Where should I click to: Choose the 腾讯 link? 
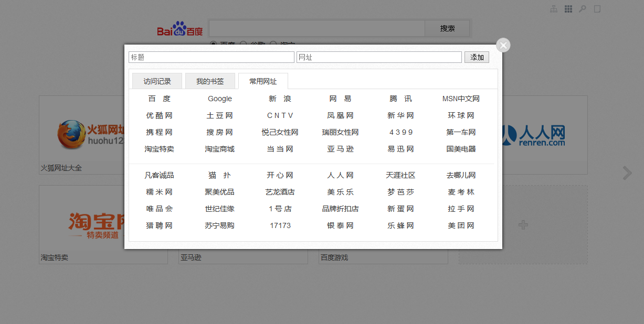point(401,99)
